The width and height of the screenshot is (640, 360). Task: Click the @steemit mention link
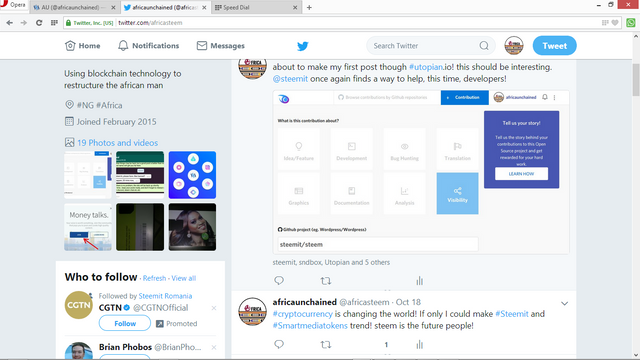coord(290,79)
